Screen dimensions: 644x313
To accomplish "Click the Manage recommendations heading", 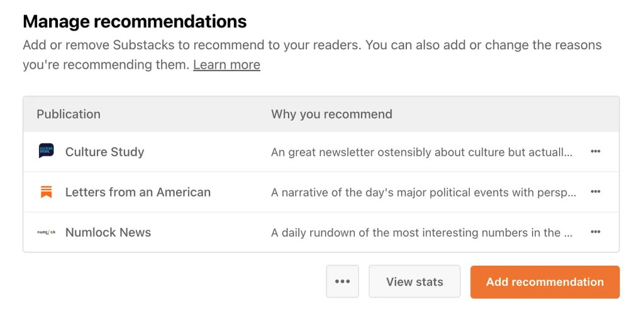I will [x=135, y=21].
